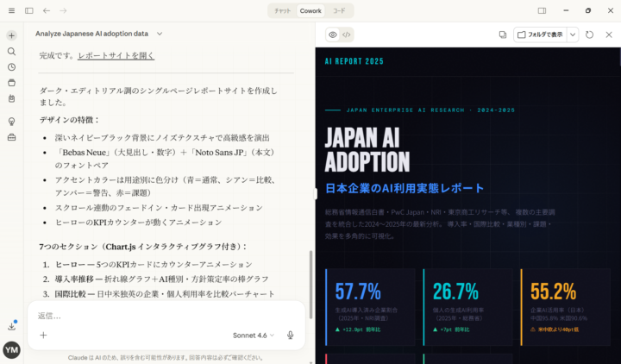The height and width of the screenshot is (364, 621).
Task: Open the hamburger menu icon
Action: click(11, 10)
